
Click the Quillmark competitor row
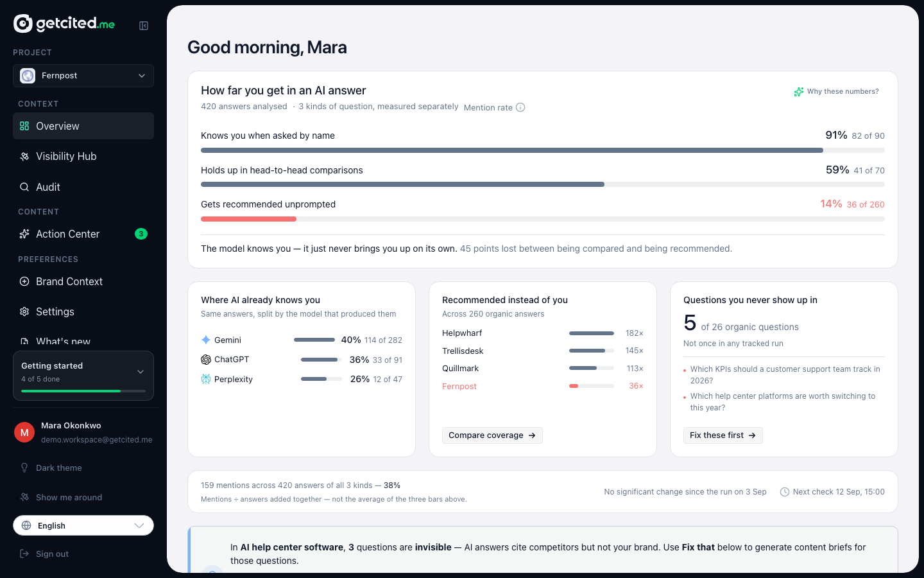543,369
